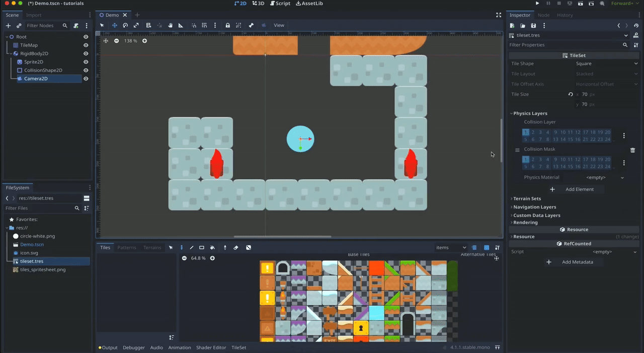Select the TileMap Eraser tool
This screenshot has width=644, height=353.
click(x=236, y=247)
